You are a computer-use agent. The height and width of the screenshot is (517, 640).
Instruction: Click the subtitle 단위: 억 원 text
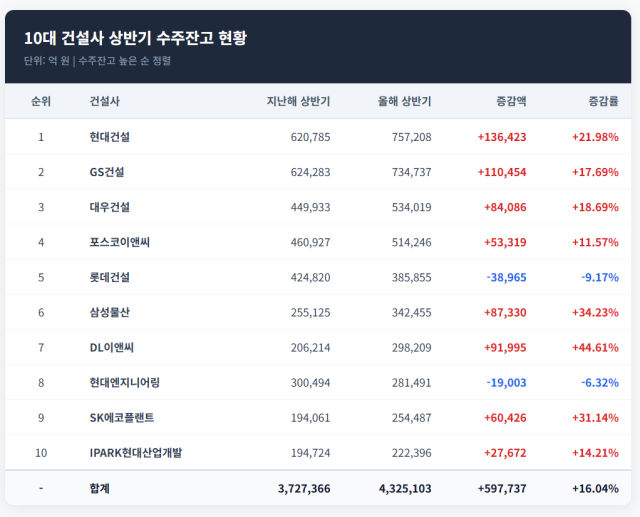[x=47, y=61]
